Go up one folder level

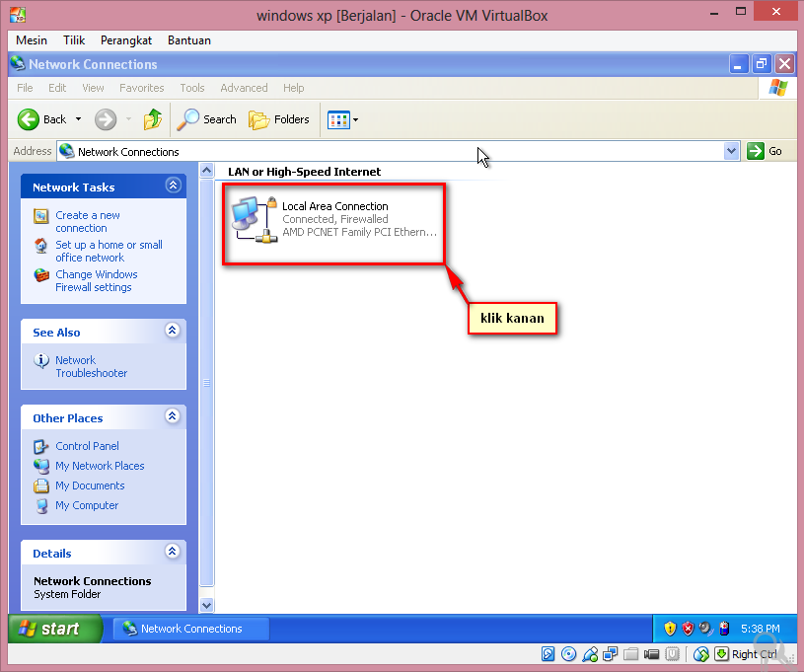(x=152, y=119)
